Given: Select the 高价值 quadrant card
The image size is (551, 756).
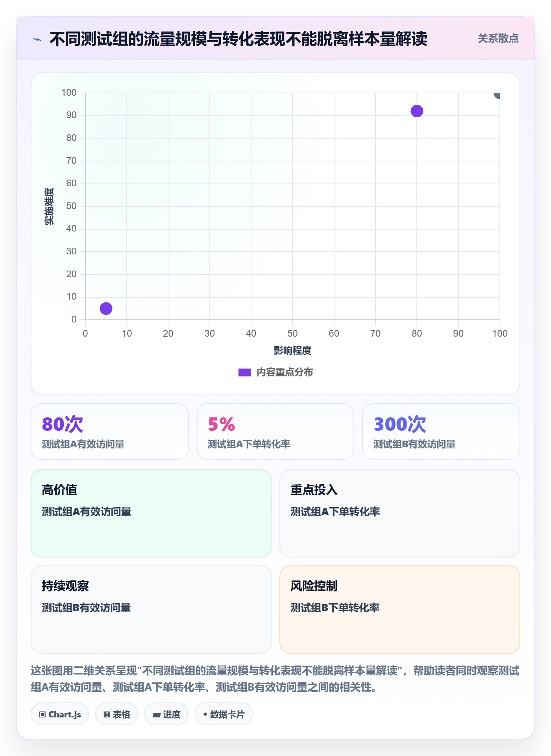Looking at the screenshot, I should [x=151, y=513].
